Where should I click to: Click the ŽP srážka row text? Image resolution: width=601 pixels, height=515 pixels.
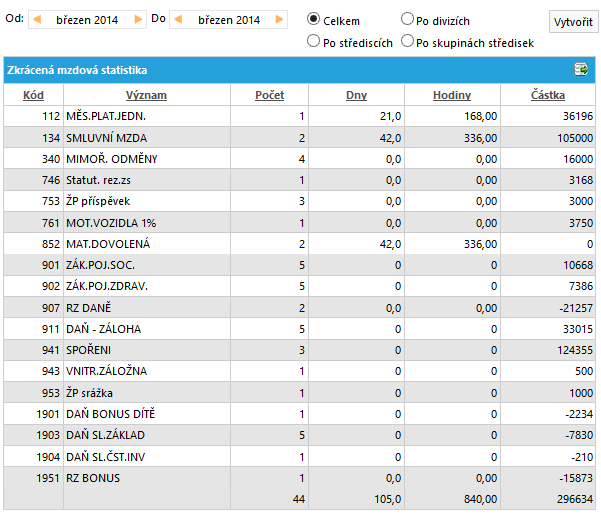[x=89, y=393]
